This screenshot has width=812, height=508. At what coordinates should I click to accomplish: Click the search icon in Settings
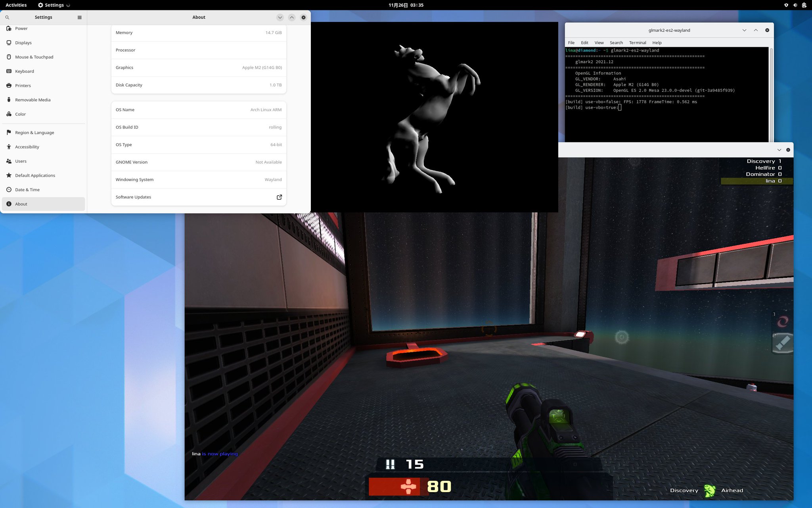pyautogui.click(x=7, y=17)
